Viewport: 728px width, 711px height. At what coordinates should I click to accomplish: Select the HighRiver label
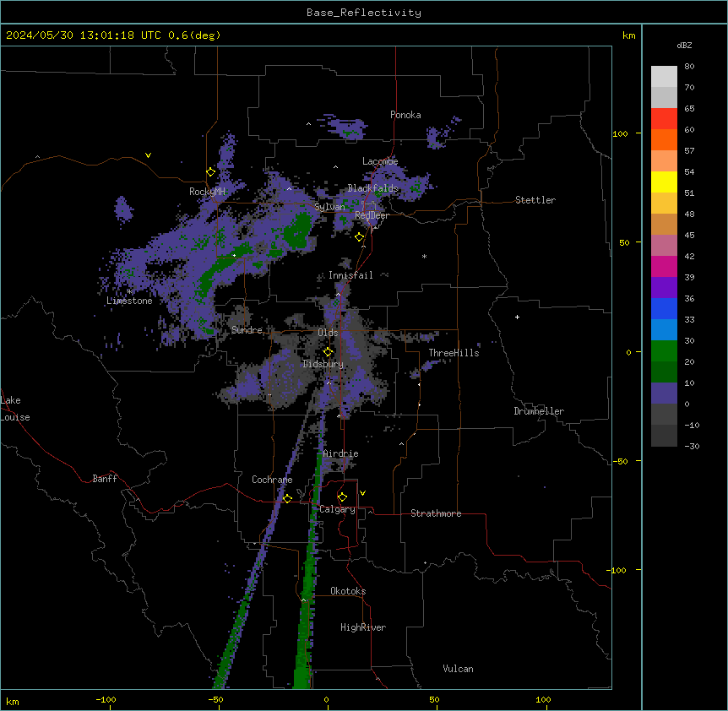[363, 627]
